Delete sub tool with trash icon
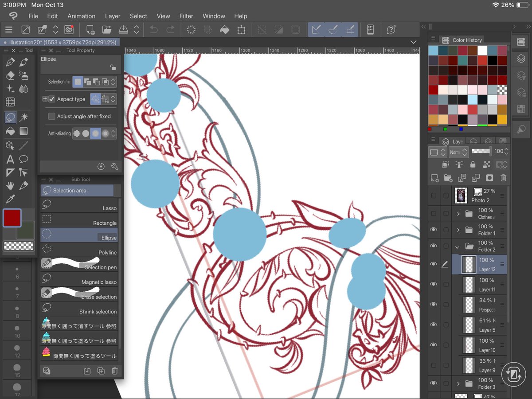 [x=115, y=371]
